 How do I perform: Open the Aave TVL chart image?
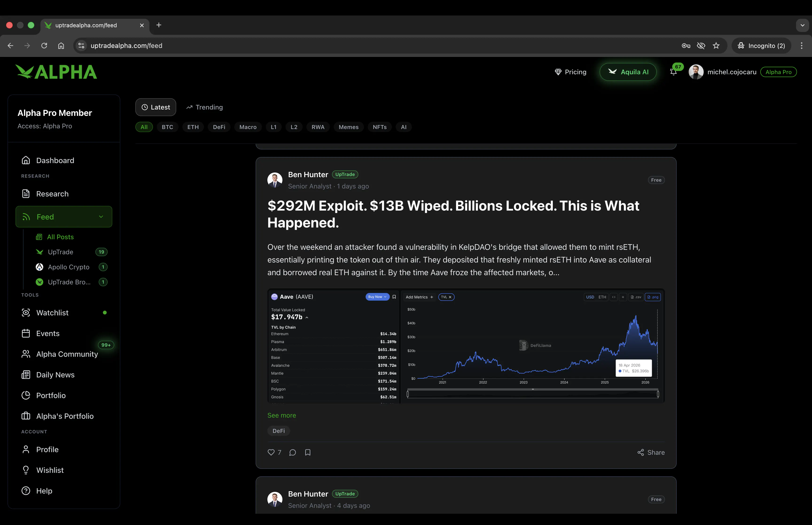click(x=466, y=346)
